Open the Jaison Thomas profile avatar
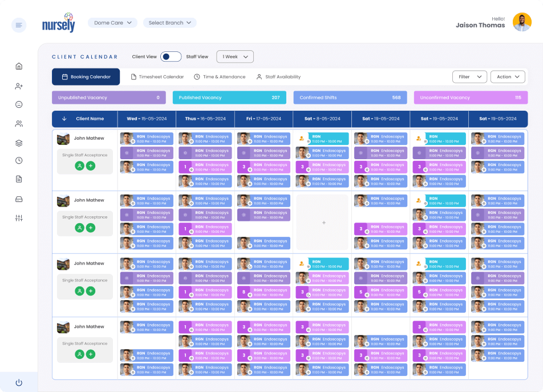543x392 pixels. pyautogui.click(x=522, y=22)
